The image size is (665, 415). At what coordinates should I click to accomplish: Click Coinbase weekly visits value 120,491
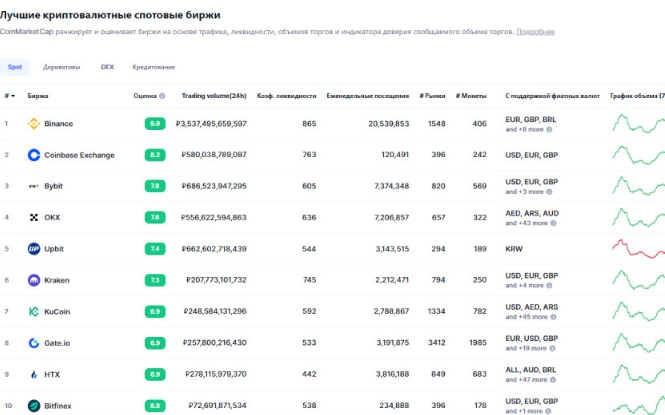click(395, 155)
